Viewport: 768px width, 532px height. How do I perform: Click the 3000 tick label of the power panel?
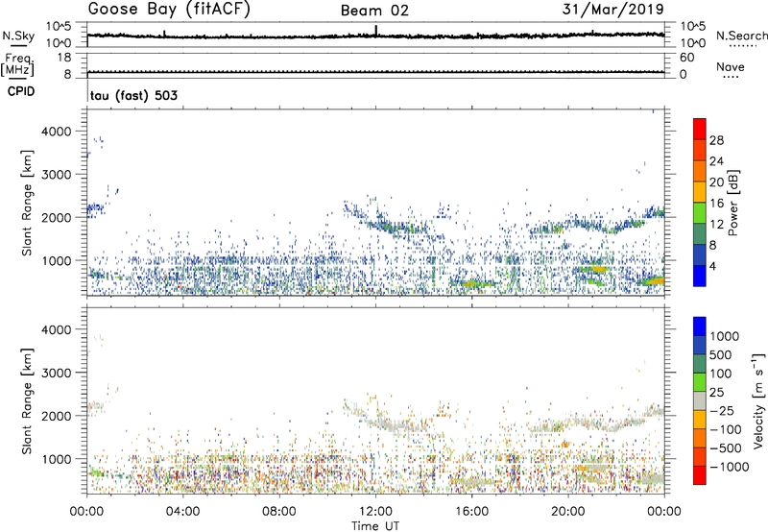point(57,175)
